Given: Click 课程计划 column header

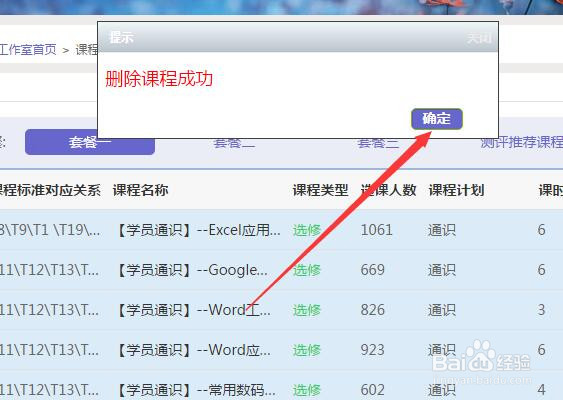Looking at the screenshot, I should (456, 190).
